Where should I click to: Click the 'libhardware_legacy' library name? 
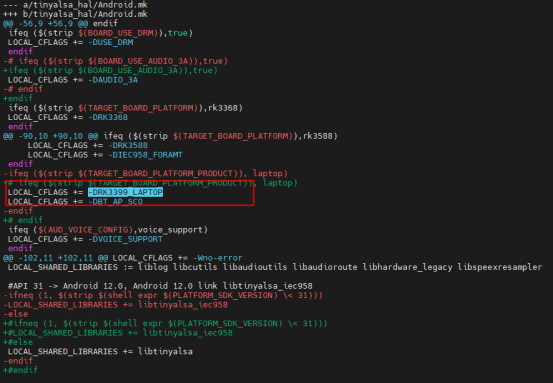pos(407,267)
